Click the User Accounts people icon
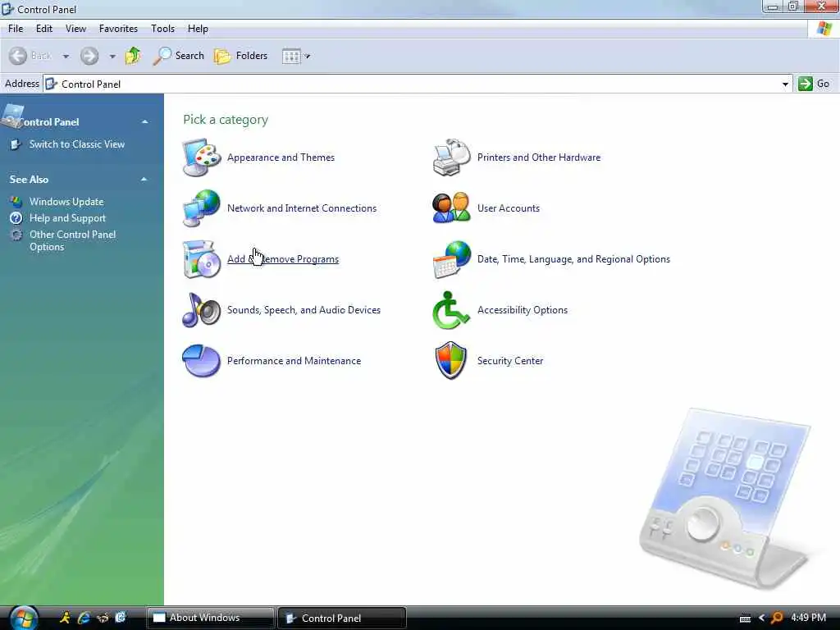The height and width of the screenshot is (630, 840). pyautogui.click(x=452, y=208)
